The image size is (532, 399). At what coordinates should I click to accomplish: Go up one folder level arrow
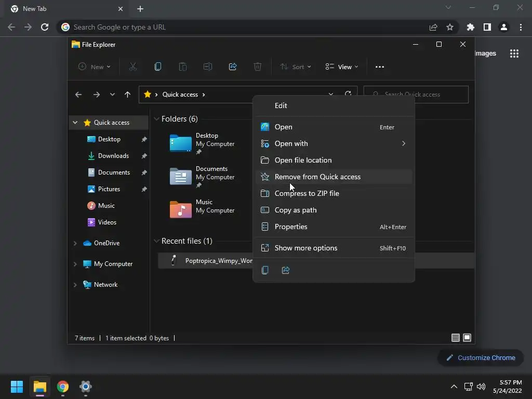[x=128, y=95]
